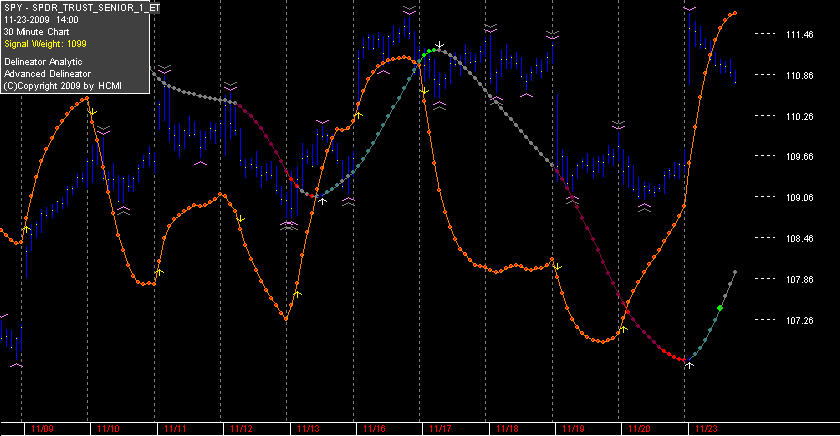Click the Delineator Analytic label
This screenshot has width=840, height=436.
click(x=43, y=62)
